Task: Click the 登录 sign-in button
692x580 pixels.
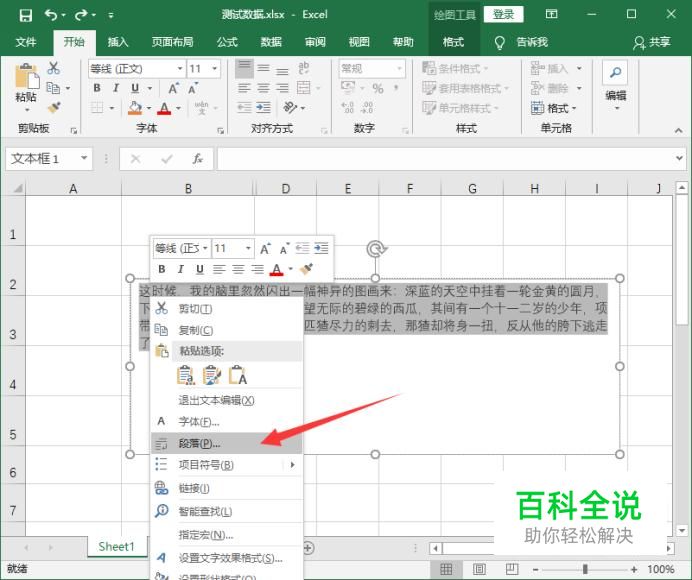Action: (x=503, y=14)
